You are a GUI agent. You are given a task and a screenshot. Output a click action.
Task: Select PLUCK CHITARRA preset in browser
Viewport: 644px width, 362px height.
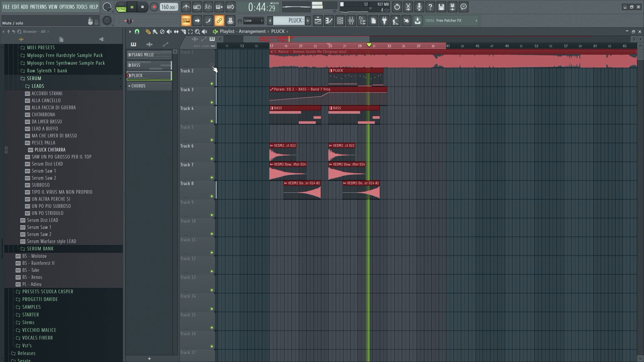50,150
